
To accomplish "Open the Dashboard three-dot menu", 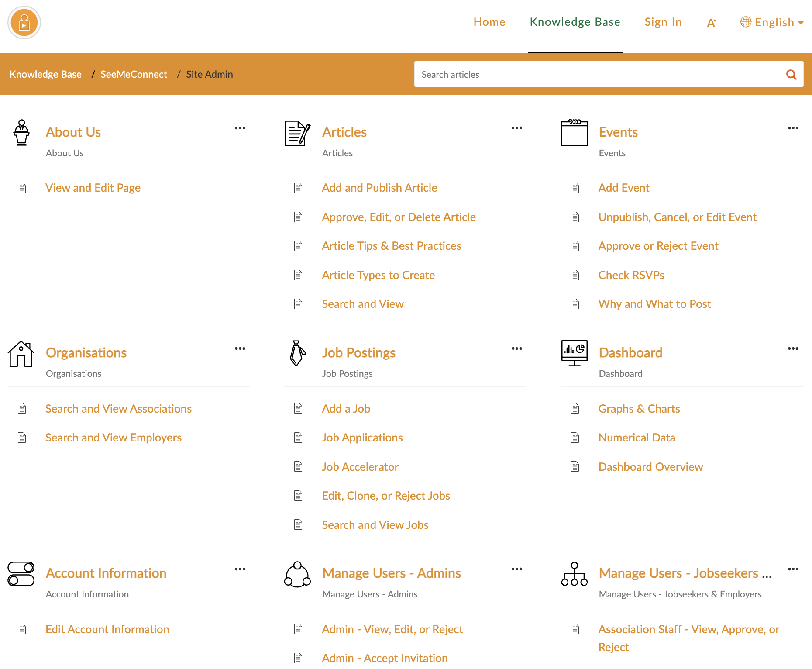I will [x=793, y=348].
